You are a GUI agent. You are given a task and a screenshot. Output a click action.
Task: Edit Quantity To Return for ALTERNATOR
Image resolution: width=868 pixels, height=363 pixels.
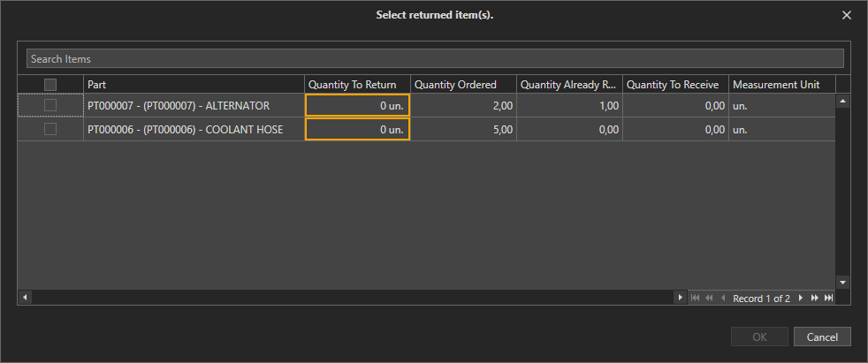[357, 106]
